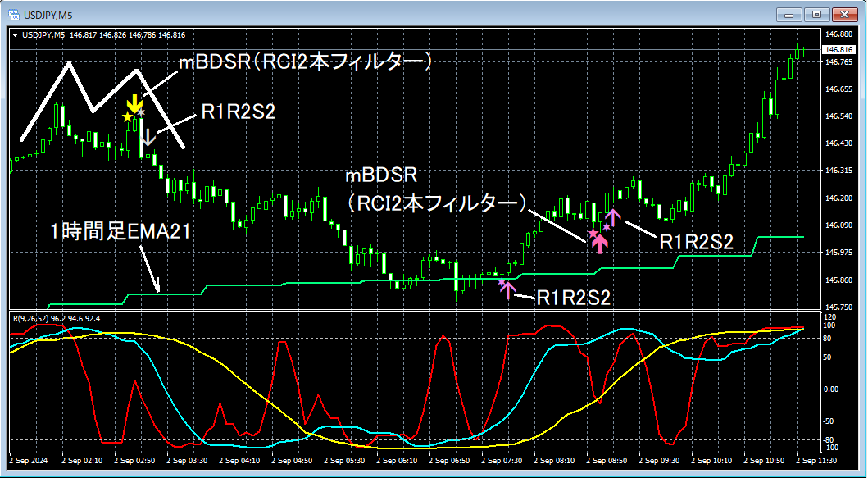Click price scale value 146.655
Image resolution: width=868 pixels, height=478 pixels.
tap(838, 89)
